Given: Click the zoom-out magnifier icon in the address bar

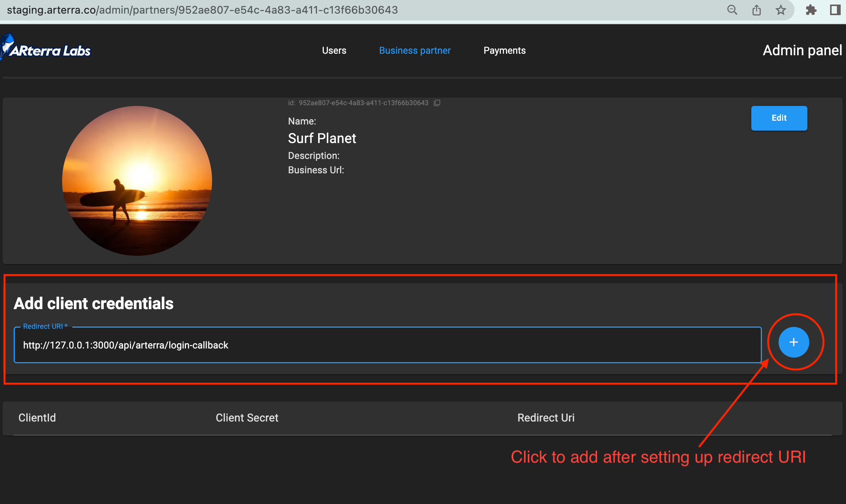Looking at the screenshot, I should [732, 10].
